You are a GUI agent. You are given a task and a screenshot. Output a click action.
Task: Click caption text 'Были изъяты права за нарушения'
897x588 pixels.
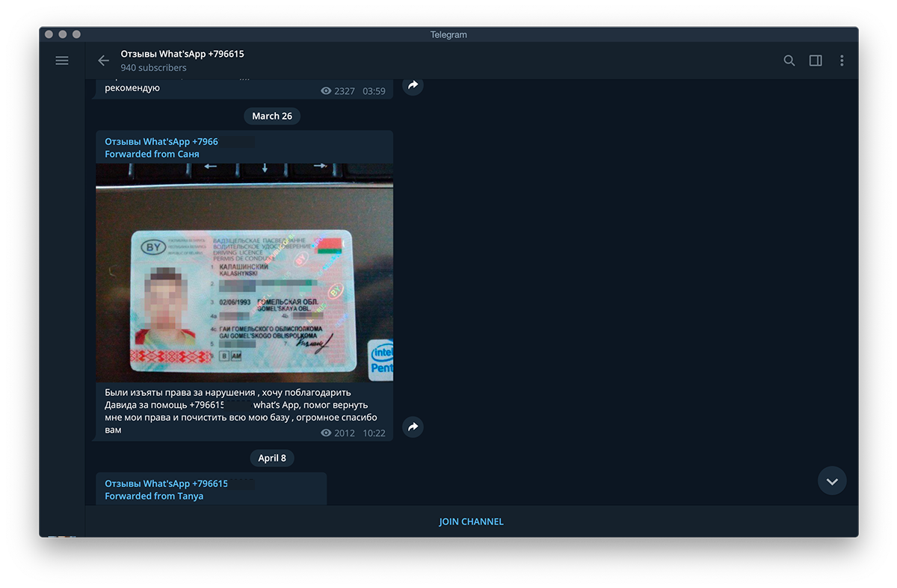179,392
